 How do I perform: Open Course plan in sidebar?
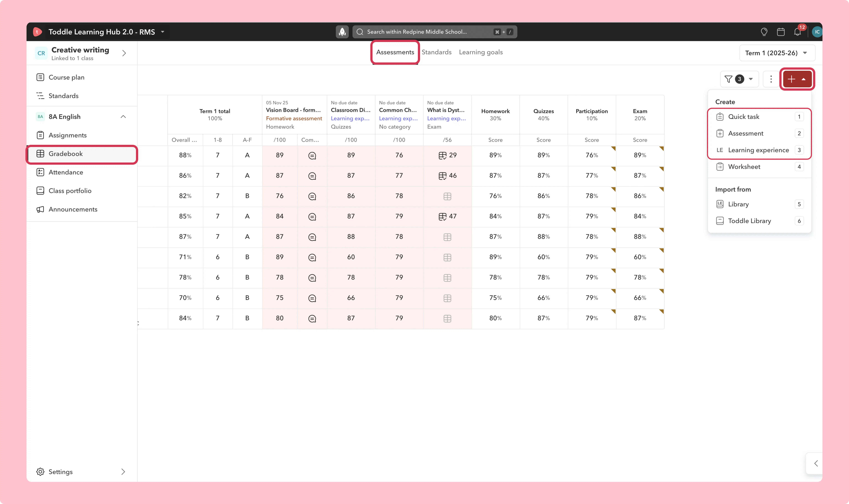[x=82, y=77]
